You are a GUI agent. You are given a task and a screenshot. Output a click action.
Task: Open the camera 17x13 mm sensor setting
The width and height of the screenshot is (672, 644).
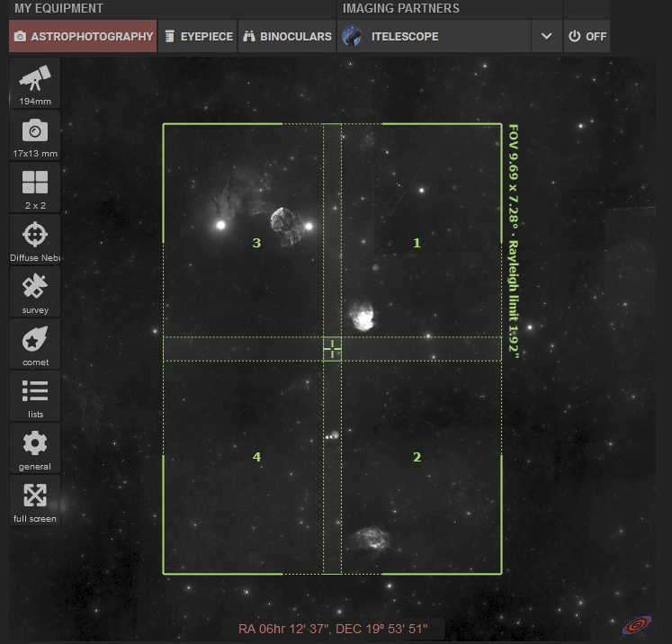[x=35, y=136]
